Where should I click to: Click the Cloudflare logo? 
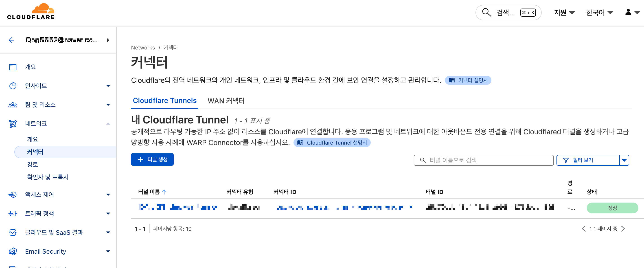tap(31, 11)
